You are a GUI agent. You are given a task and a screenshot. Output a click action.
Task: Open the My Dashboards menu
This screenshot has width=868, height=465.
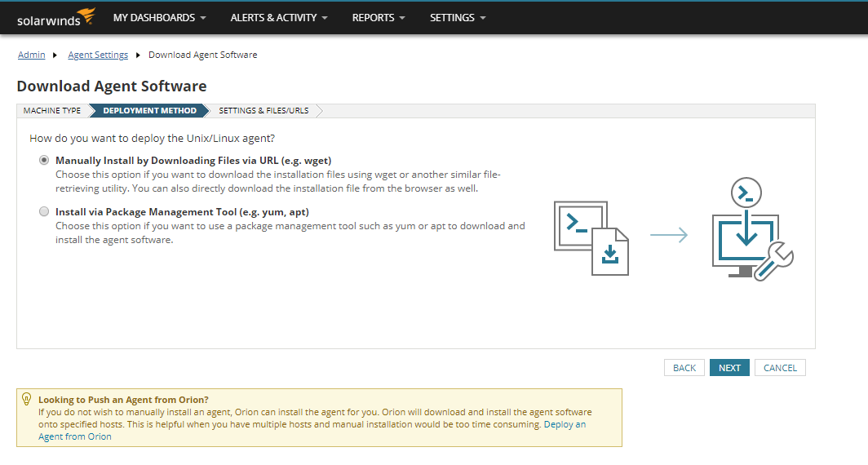point(159,18)
